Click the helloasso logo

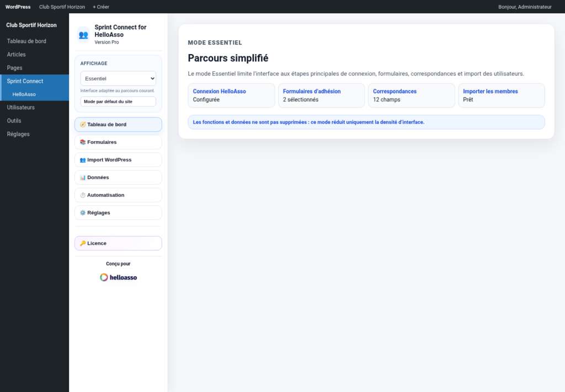(x=118, y=277)
